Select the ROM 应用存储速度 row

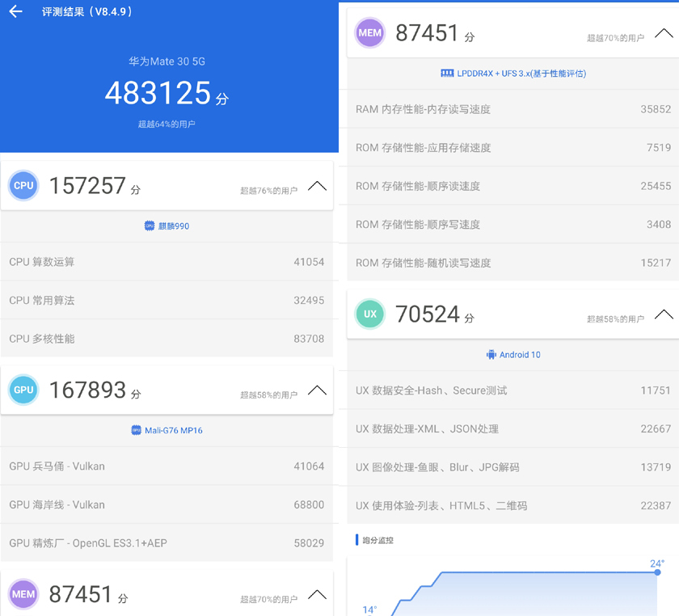[x=513, y=148]
